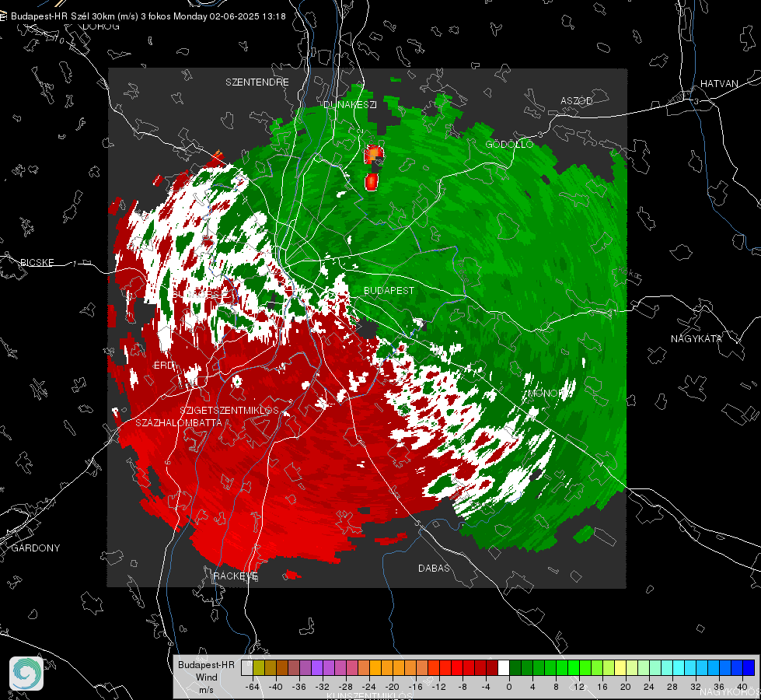Click the 'Wind' legend label
The image size is (761, 700).
(206, 677)
